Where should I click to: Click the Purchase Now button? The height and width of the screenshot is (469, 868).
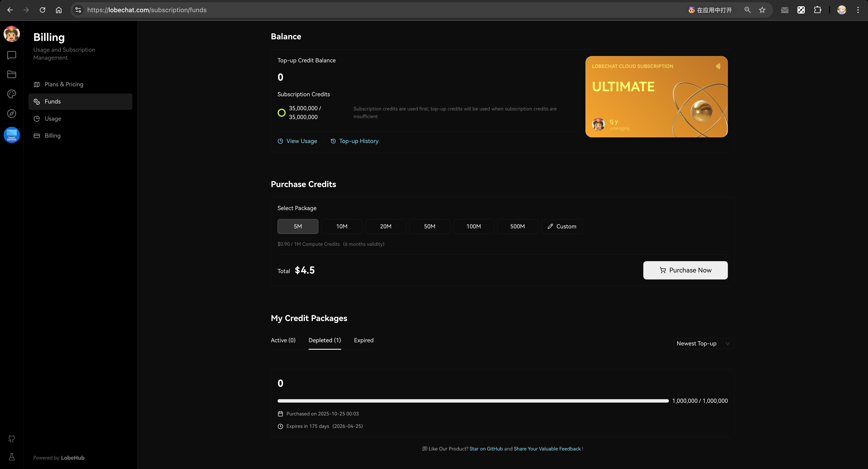pos(685,270)
